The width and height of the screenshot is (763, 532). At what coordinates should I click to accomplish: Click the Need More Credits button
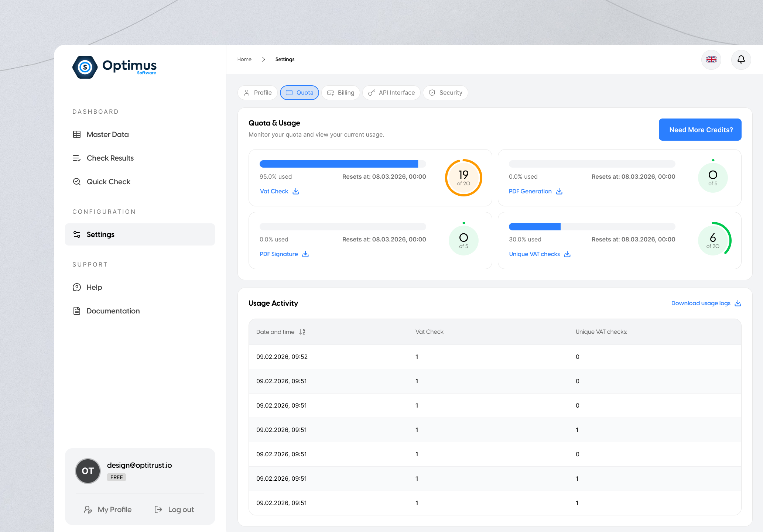point(700,130)
